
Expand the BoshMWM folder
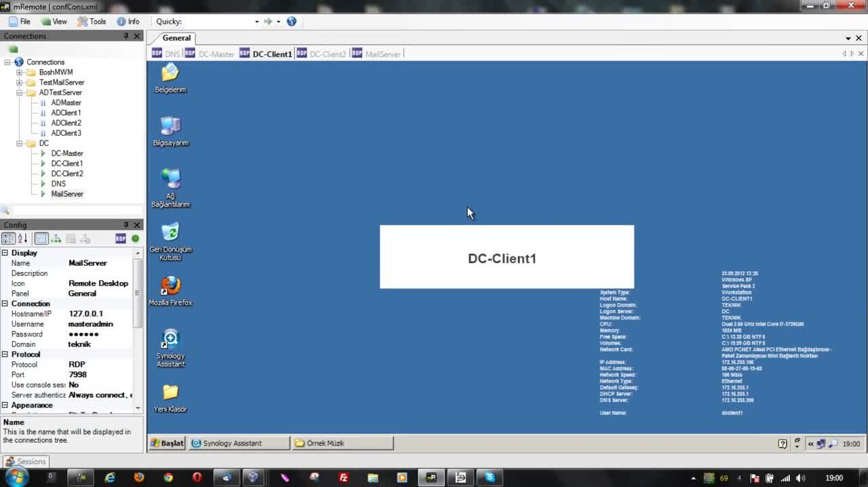pyautogui.click(x=20, y=73)
